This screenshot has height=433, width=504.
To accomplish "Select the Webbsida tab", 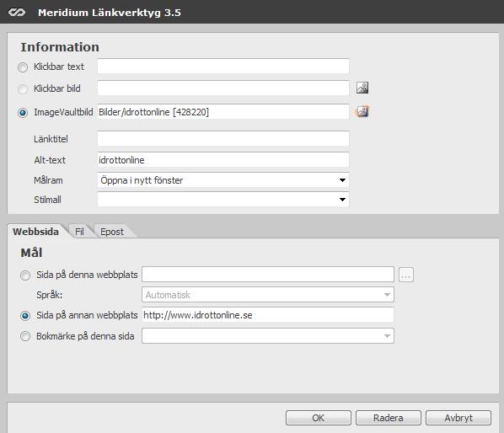I will (35, 232).
